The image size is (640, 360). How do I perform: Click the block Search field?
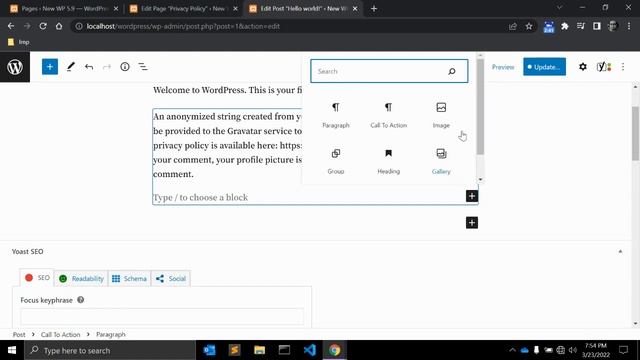(389, 71)
